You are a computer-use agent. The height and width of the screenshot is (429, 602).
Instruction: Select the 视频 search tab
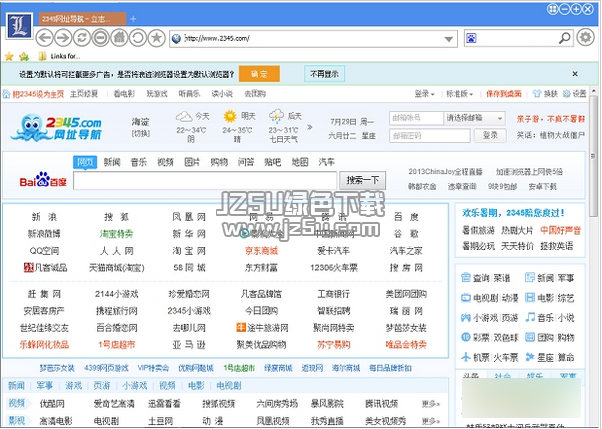pos(165,162)
